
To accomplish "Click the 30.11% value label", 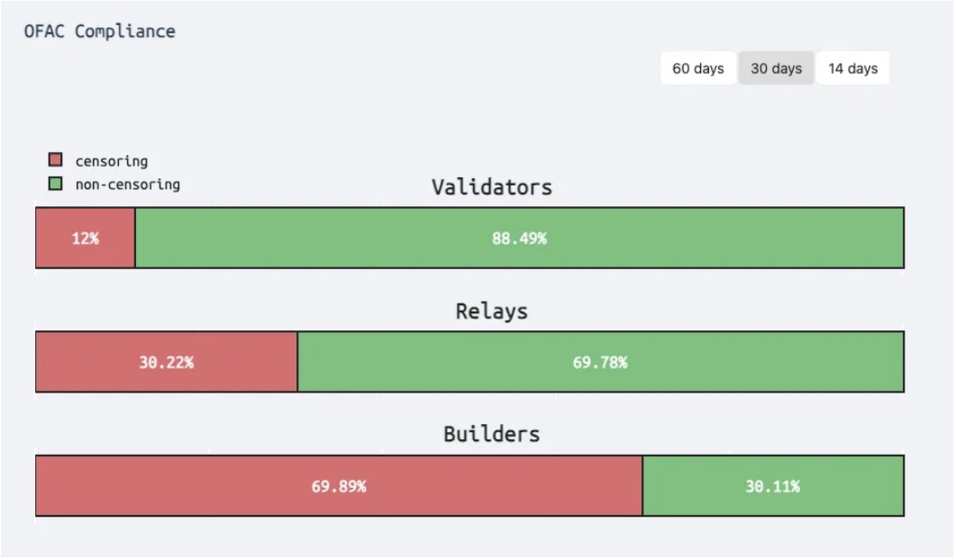I will pos(772,486).
